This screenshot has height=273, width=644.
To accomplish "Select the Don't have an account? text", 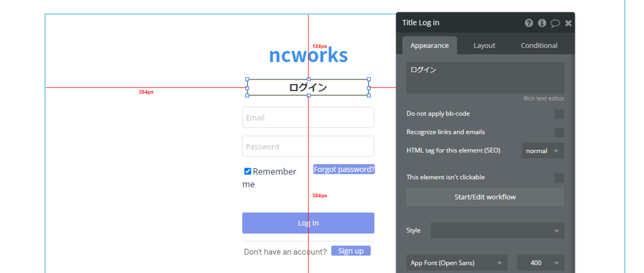I will coord(285,252).
